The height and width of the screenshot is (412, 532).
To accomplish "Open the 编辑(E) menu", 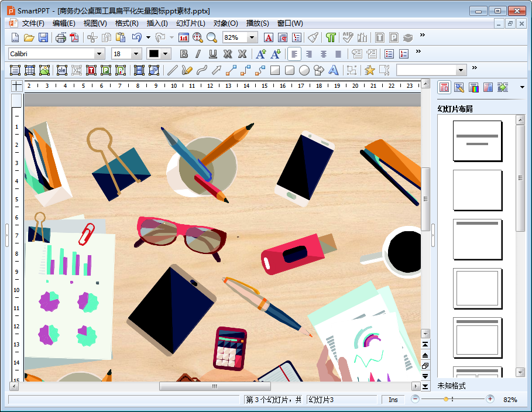I will pyautogui.click(x=64, y=23).
